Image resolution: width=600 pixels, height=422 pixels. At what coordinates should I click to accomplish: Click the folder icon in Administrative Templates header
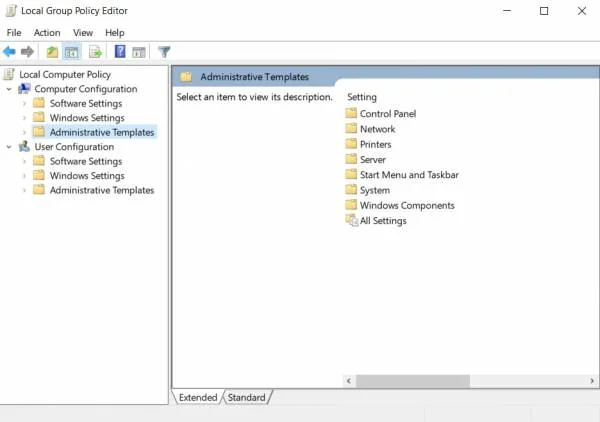[x=186, y=77]
